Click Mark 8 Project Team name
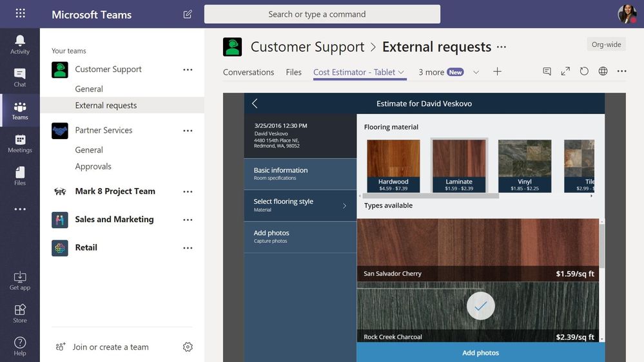The height and width of the screenshot is (362, 644). [x=115, y=191]
